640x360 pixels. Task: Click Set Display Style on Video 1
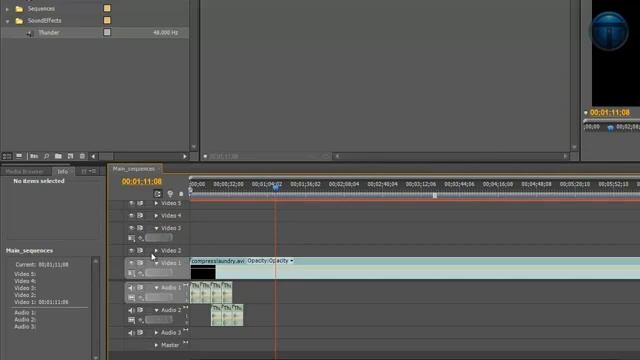coord(131,273)
